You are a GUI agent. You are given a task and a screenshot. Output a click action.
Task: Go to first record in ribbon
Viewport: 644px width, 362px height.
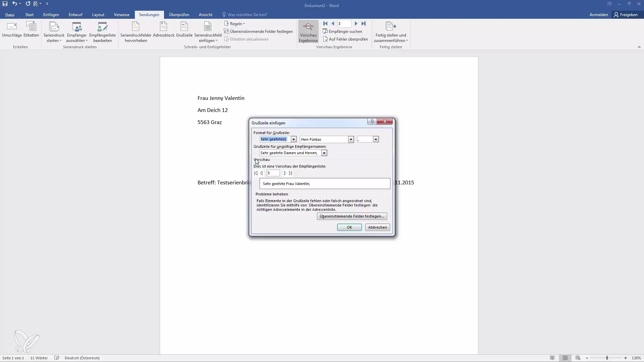(325, 23)
